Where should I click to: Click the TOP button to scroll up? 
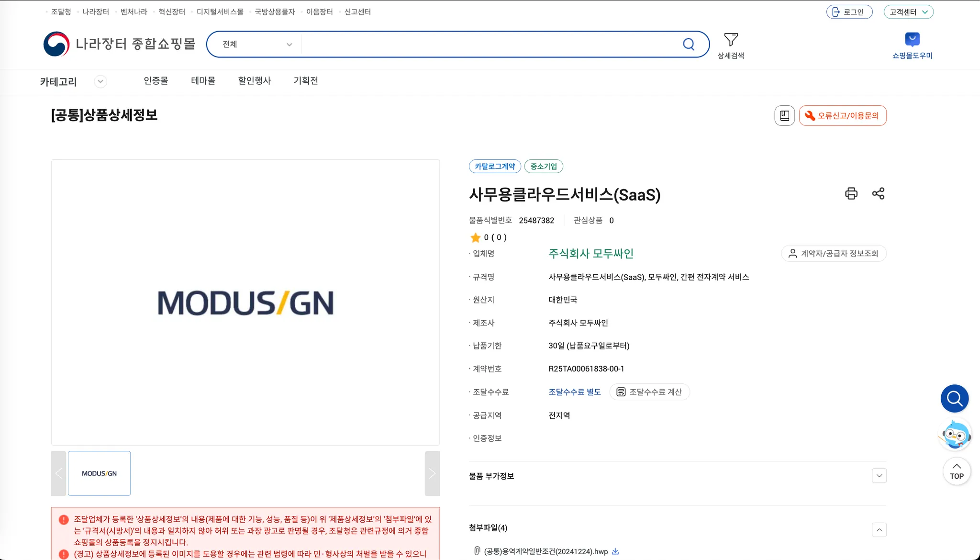coord(956,471)
